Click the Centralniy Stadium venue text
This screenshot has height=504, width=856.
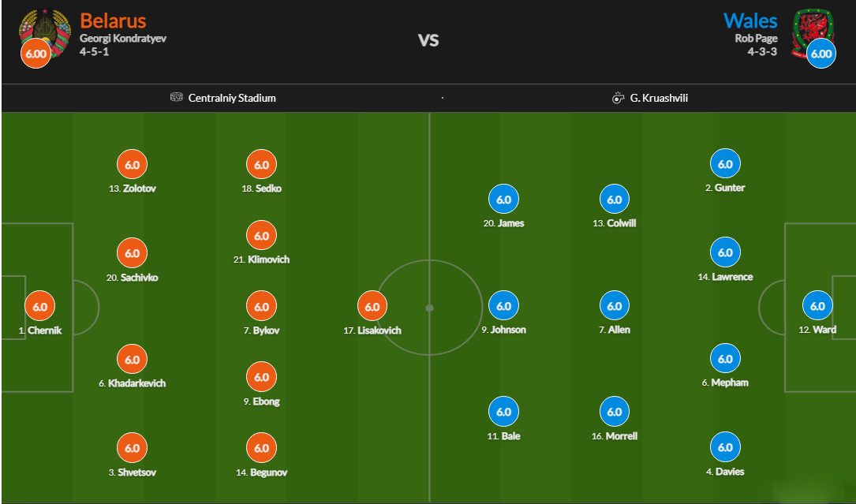point(232,99)
